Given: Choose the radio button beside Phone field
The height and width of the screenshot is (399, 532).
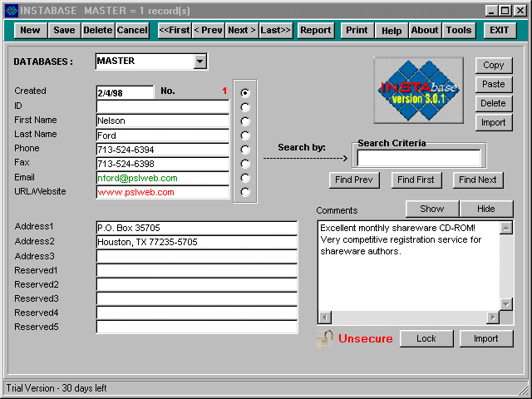Looking at the screenshot, I should pos(245,150).
